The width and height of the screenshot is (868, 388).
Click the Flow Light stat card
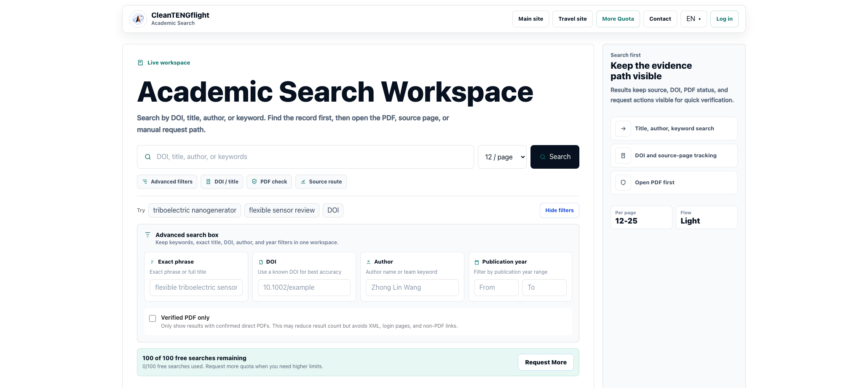click(x=707, y=218)
